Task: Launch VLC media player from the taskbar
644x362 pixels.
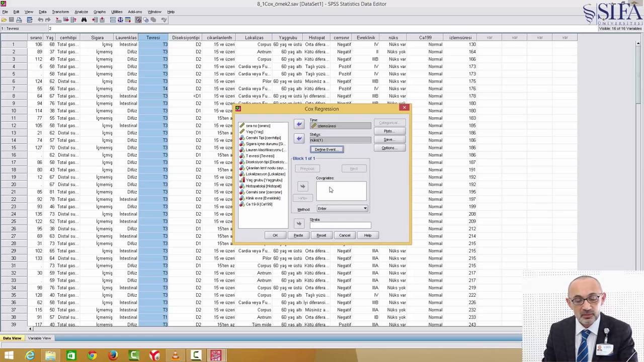Action: click(x=175, y=356)
